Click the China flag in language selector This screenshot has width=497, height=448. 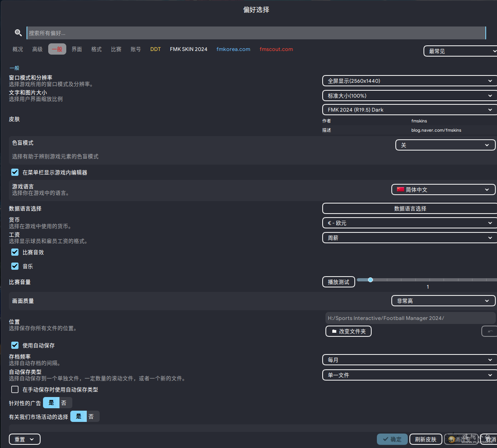(400, 189)
